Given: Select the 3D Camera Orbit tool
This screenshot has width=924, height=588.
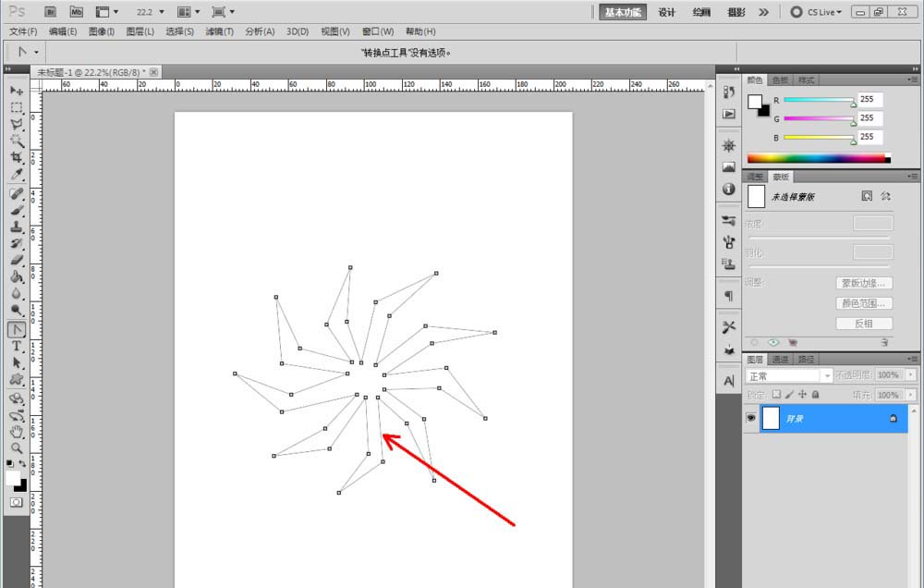Looking at the screenshot, I should (x=17, y=415).
